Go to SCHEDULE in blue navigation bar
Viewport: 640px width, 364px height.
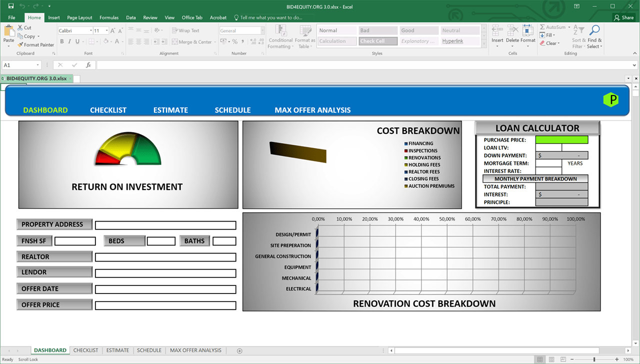pos(232,110)
